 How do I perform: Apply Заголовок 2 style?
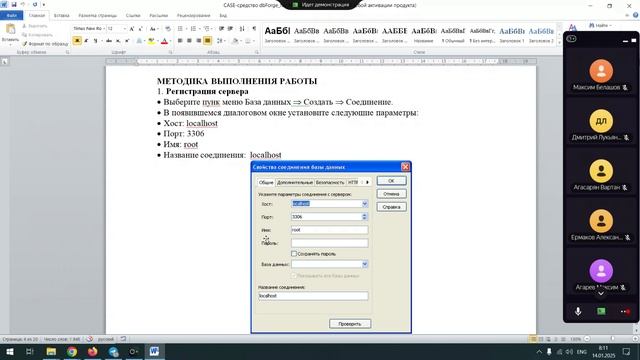click(541, 35)
